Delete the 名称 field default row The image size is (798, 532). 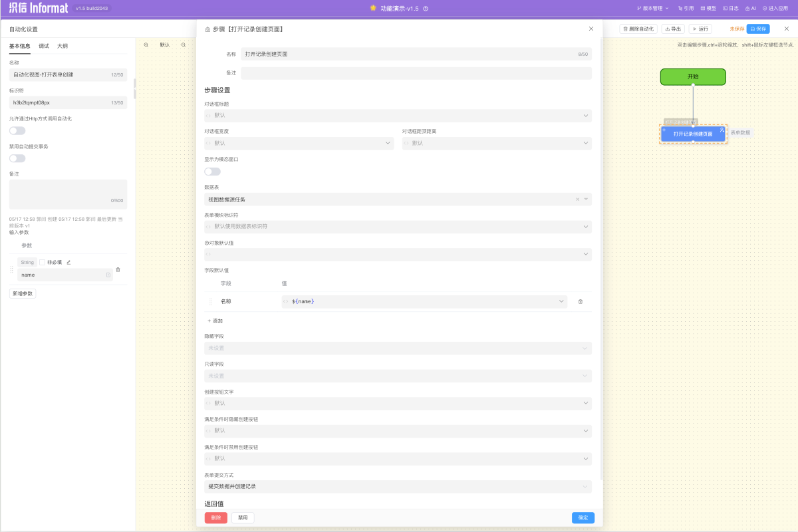pos(580,302)
